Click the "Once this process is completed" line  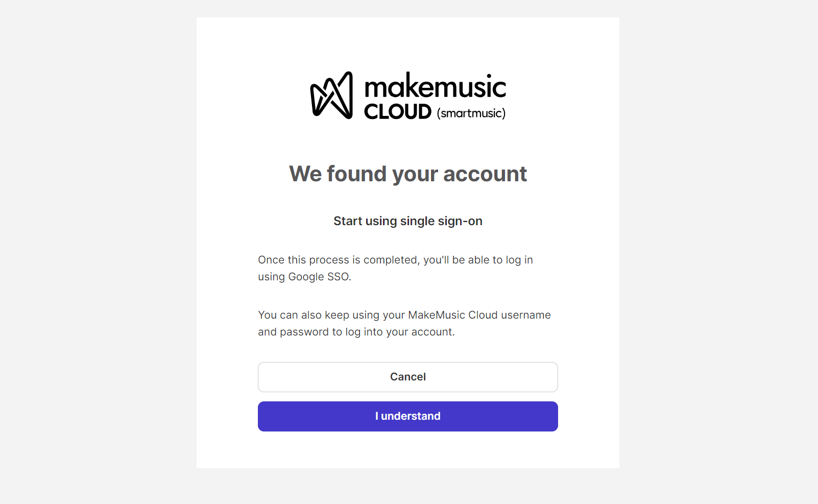[395, 260]
